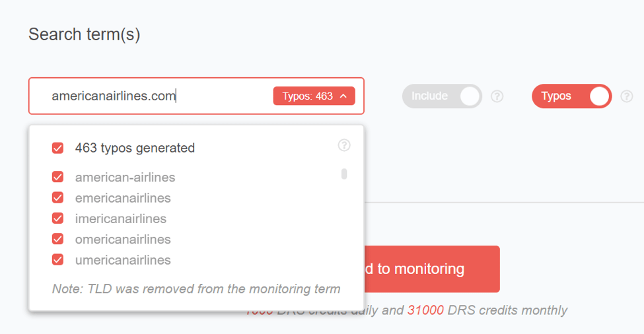Disable the Typos switch
Screen dimensions: 644x334
click(572, 96)
